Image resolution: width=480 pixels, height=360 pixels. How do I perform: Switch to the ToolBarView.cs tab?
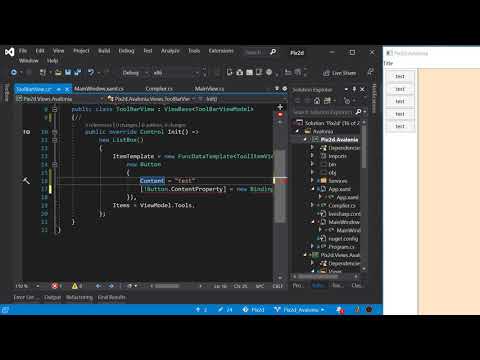[x=34, y=89]
